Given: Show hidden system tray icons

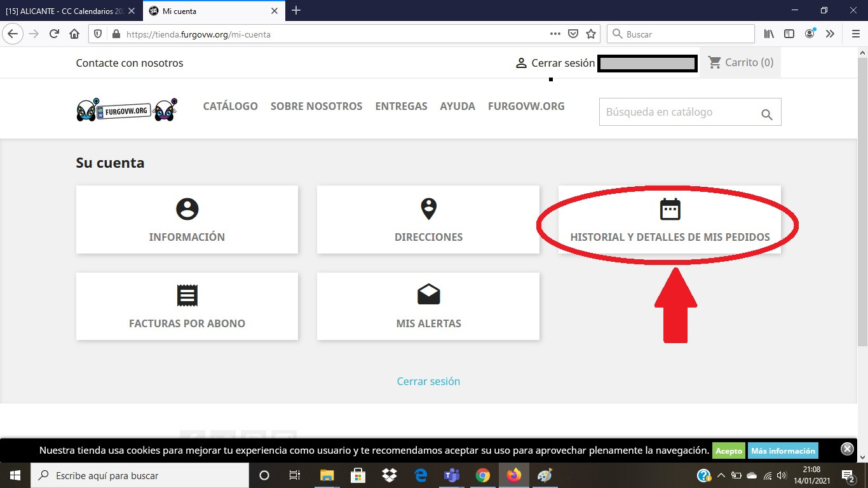Looking at the screenshot, I should (721, 475).
